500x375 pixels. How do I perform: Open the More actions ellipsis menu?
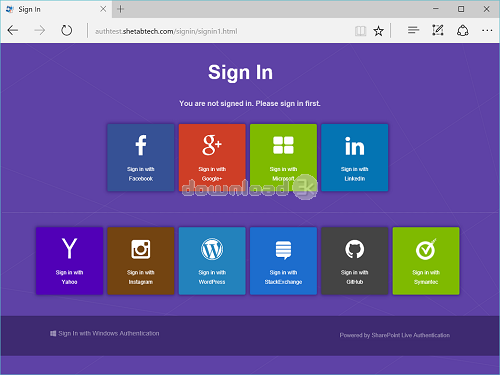click(487, 30)
